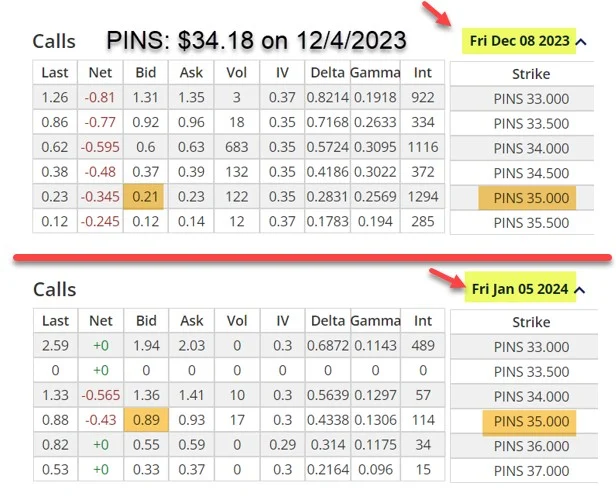Select PINS 34.500 strike row
Viewport: 616px width, 499px height.
(x=531, y=173)
